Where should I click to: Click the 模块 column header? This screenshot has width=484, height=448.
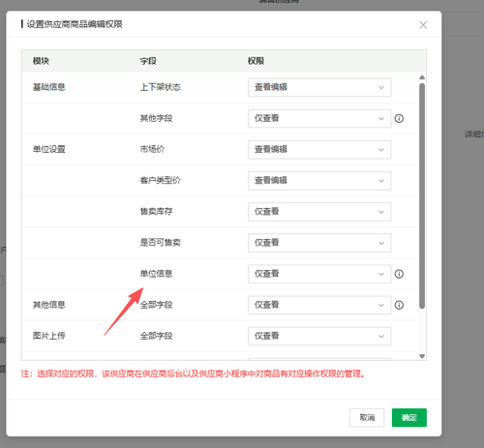[x=41, y=61]
